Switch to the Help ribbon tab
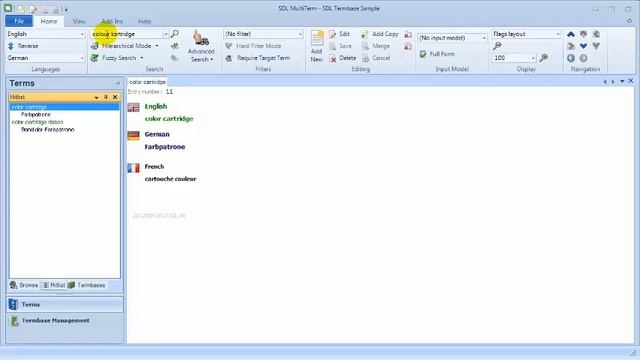The height and width of the screenshot is (360, 640). click(x=144, y=21)
